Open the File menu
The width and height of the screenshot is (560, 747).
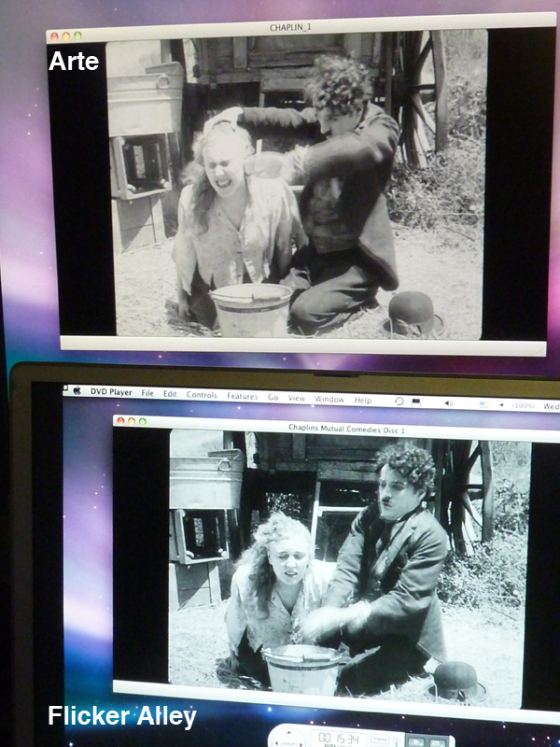coord(147,392)
